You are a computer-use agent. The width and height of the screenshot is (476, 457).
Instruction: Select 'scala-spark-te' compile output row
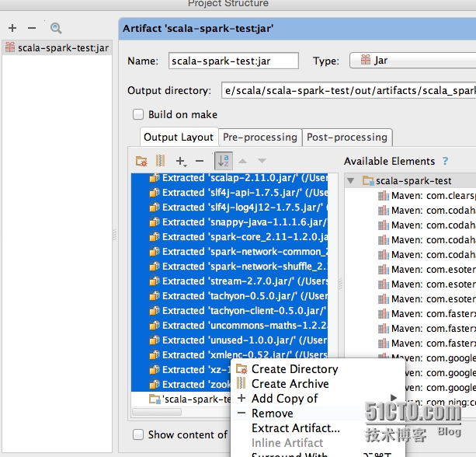(181, 399)
